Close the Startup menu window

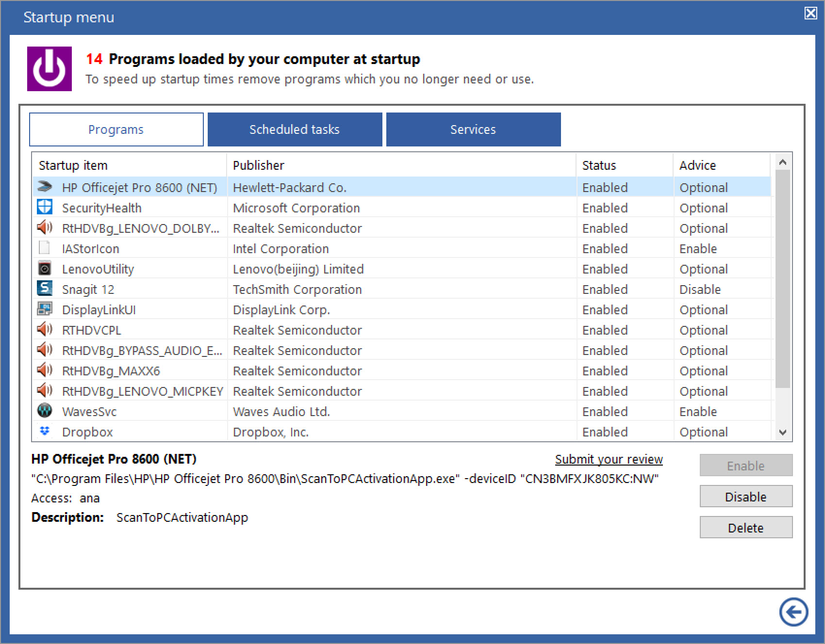[x=811, y=13]
